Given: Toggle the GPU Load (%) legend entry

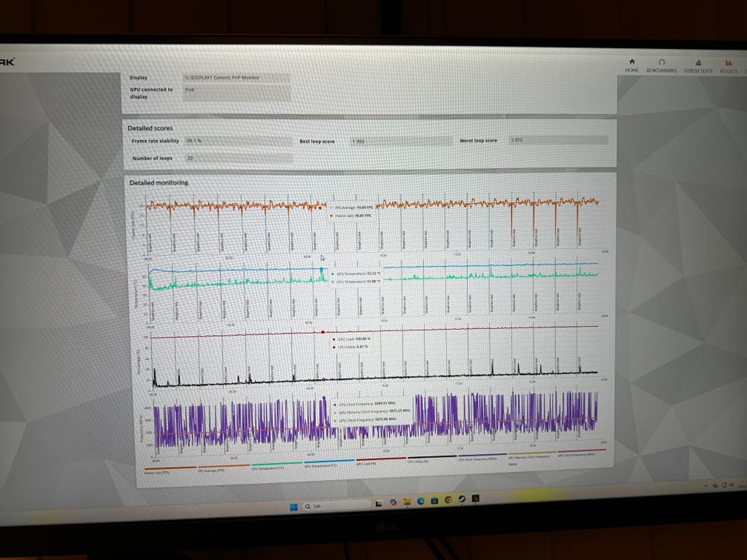Looking at the screenshot, I should 381,460.
